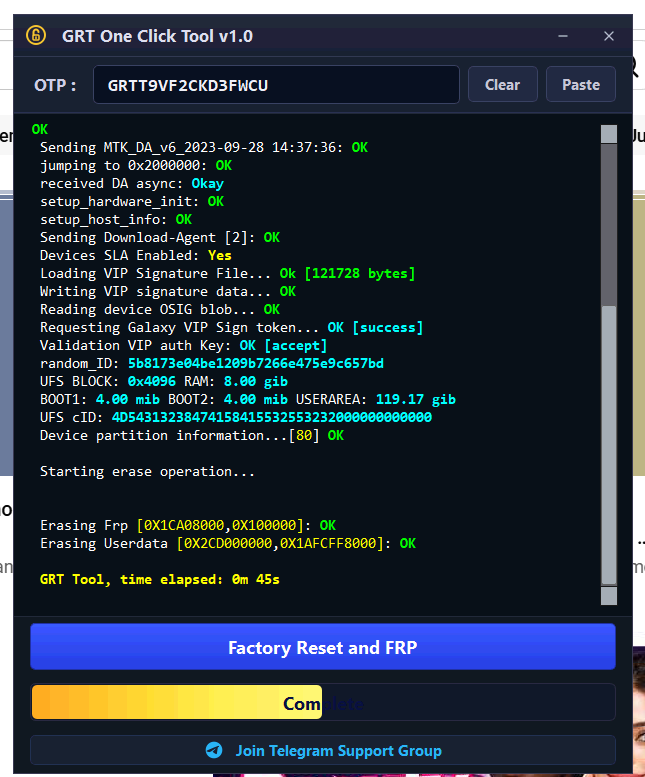Click the GRT app logo icon
645x777 pixels.
36,36
